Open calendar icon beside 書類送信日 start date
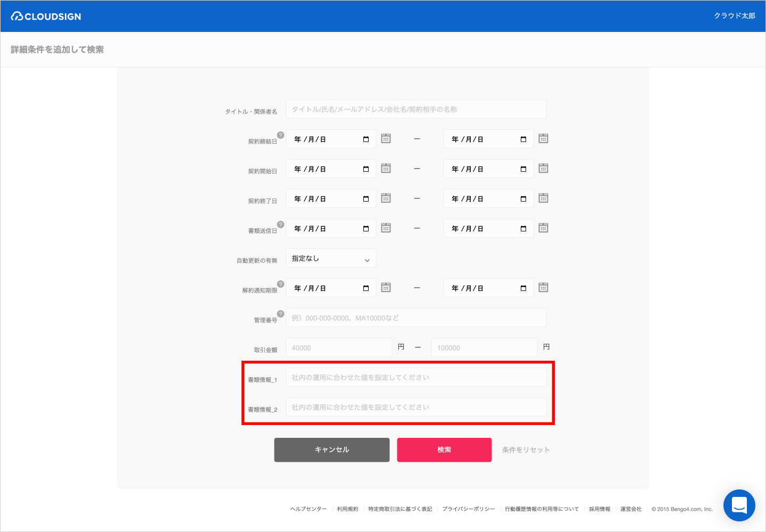This screenshot has width=766, height=532. (x=386, y=228)
